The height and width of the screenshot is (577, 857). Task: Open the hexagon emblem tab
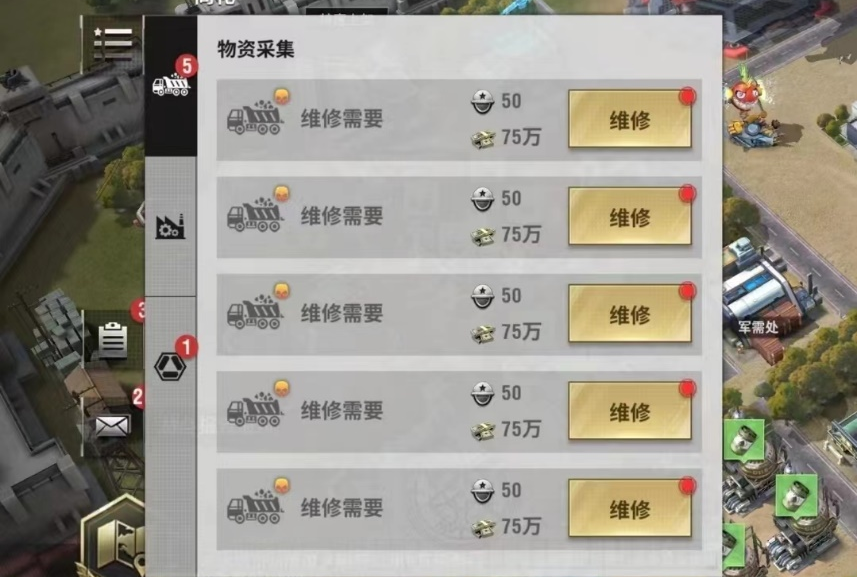click(x=171, y=366)
